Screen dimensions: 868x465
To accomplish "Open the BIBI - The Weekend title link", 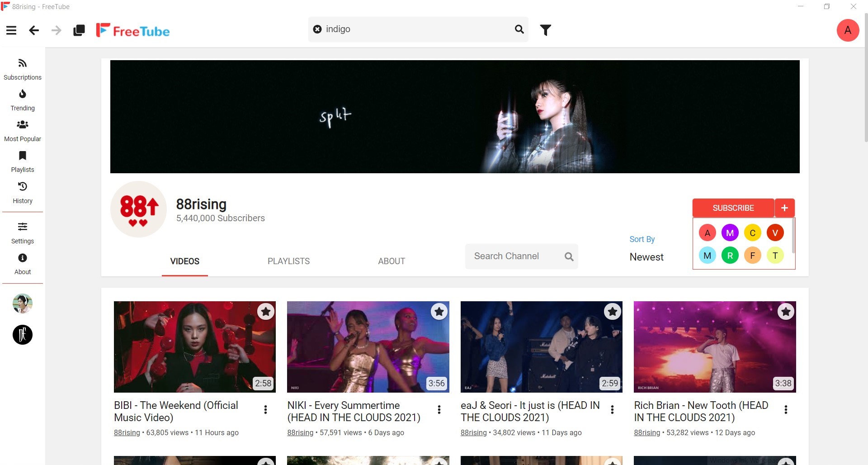I will click(x=176, y=411).
